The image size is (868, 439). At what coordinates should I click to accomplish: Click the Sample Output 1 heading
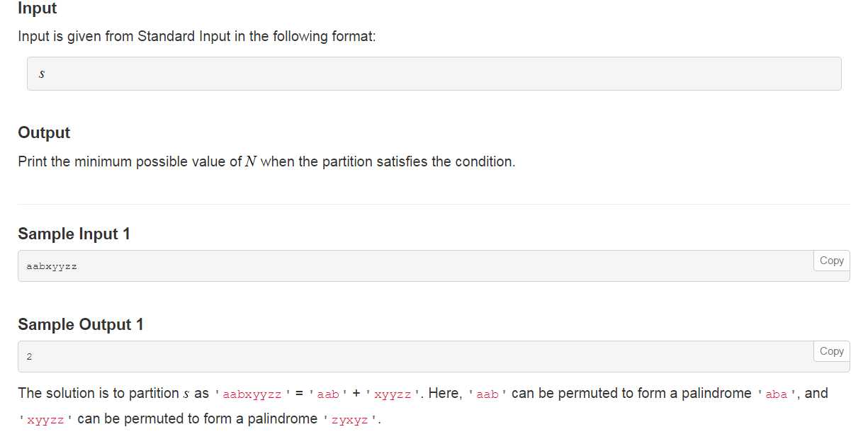click(x=81, y=324)
